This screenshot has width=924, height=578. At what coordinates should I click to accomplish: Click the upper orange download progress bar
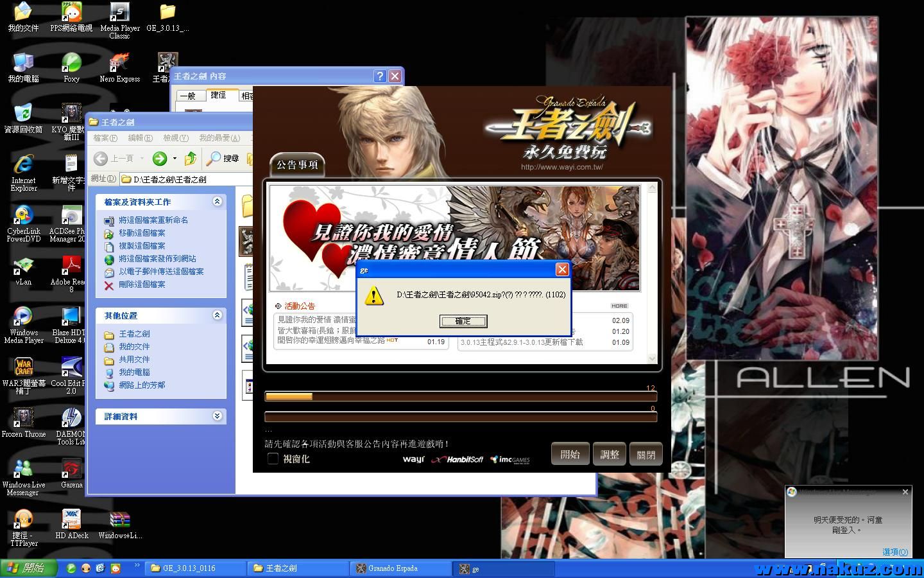pyautogui.click(x=461, y=396)
